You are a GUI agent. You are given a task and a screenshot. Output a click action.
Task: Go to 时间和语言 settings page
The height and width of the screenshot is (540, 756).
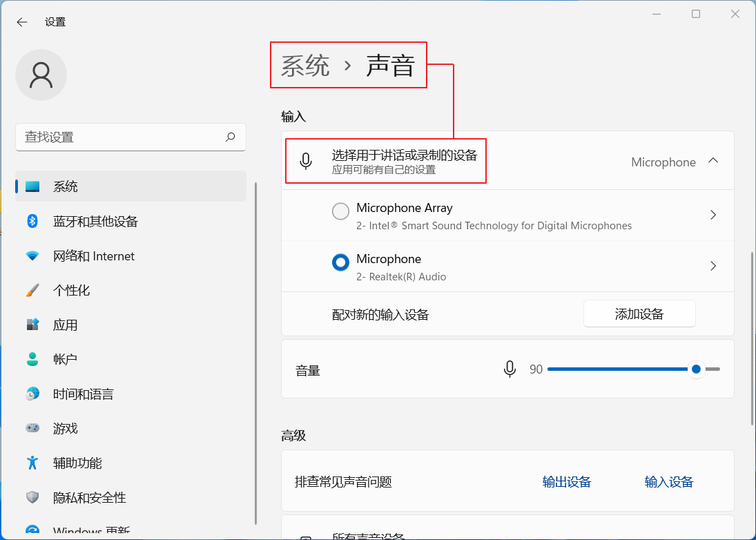(x=83, y=394)
